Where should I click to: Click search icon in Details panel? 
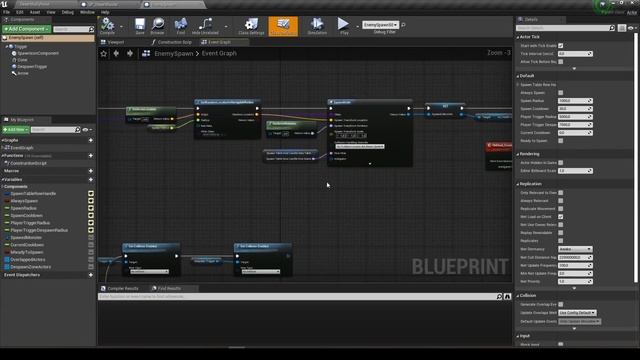click(612, 28)
